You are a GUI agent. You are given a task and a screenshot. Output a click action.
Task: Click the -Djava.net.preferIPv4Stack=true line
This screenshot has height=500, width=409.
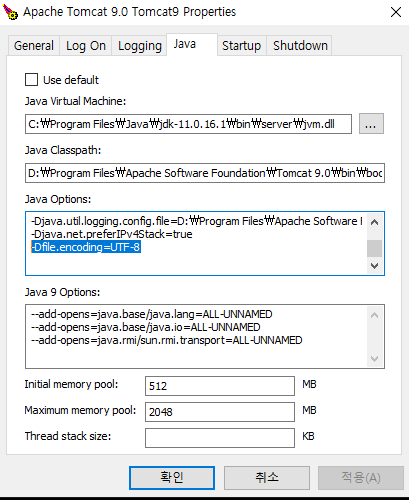[x=112, y=234]
